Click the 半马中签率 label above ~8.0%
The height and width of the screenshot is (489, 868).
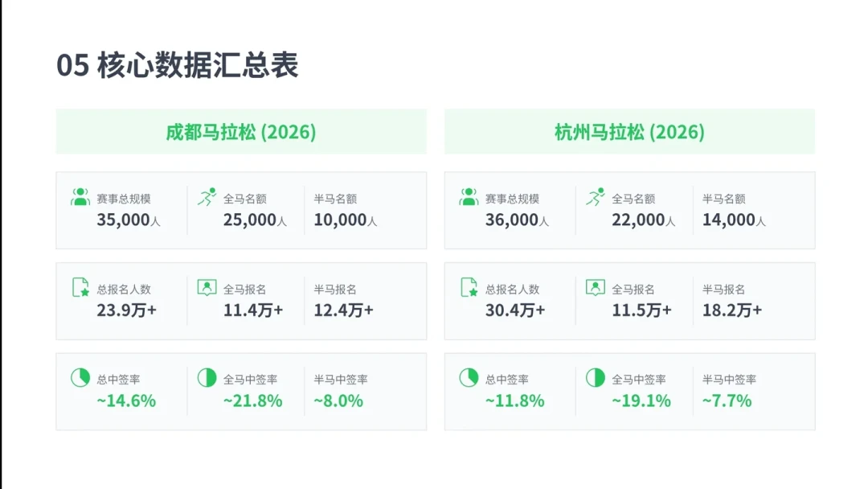tap(341, 380)
